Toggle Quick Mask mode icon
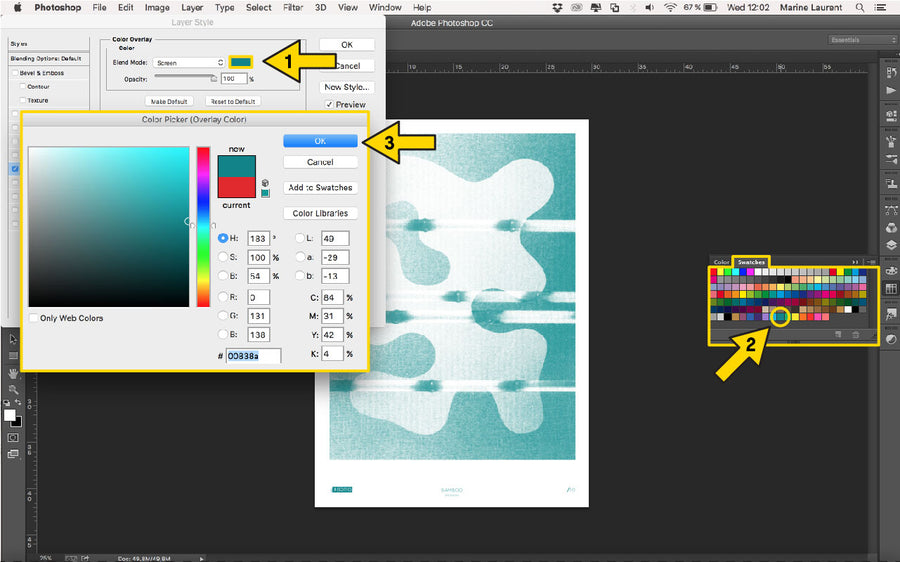 [x=13, y=437]
